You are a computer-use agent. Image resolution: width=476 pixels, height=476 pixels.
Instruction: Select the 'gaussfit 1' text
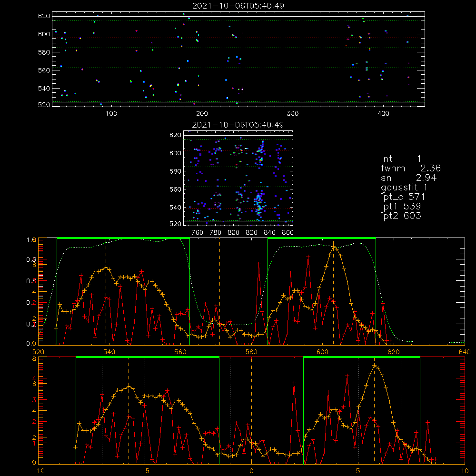404,187
